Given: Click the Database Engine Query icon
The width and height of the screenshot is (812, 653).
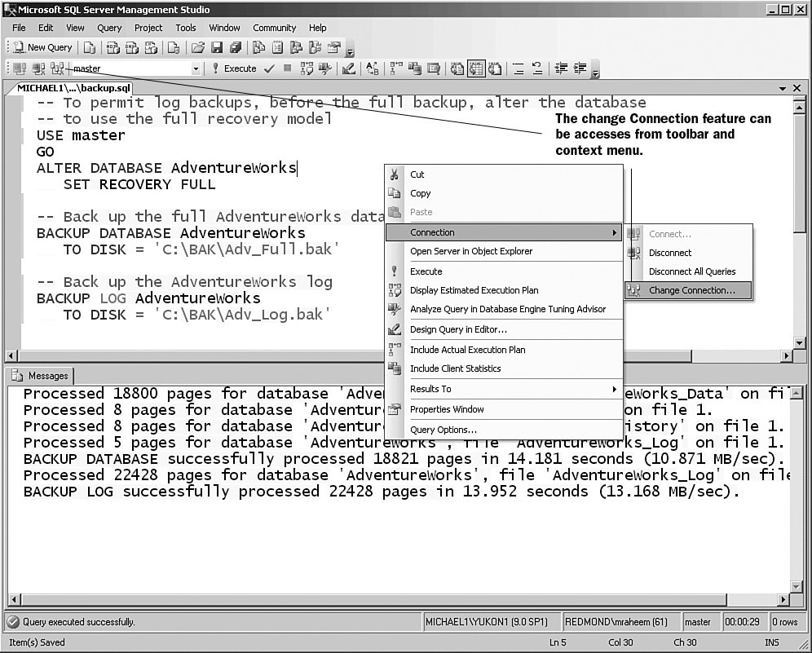Looking at the screenshot, I should [90, 47].
